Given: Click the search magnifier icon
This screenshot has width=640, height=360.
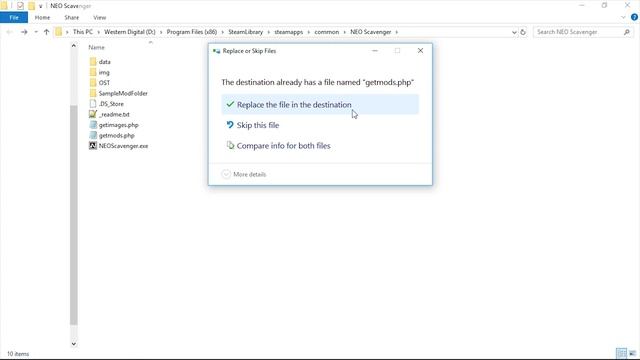Looking at the screenshot, I should click(627, 32).
